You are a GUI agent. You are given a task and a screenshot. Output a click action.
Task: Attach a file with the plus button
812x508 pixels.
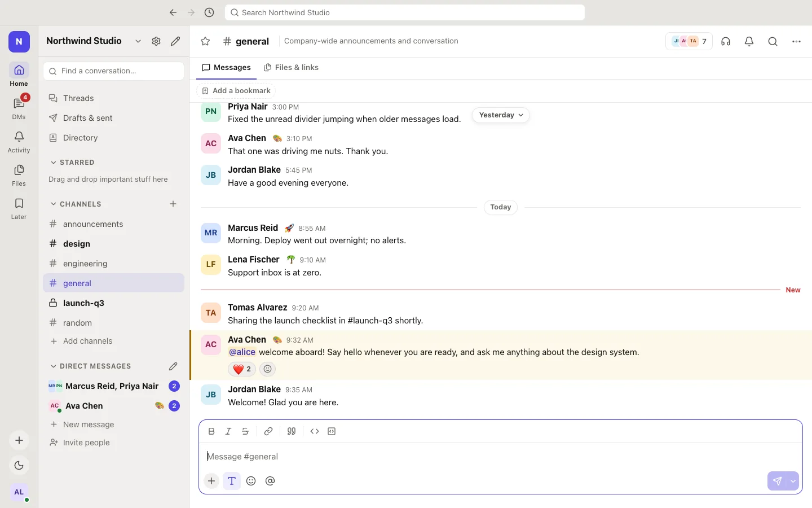(211, 481)
